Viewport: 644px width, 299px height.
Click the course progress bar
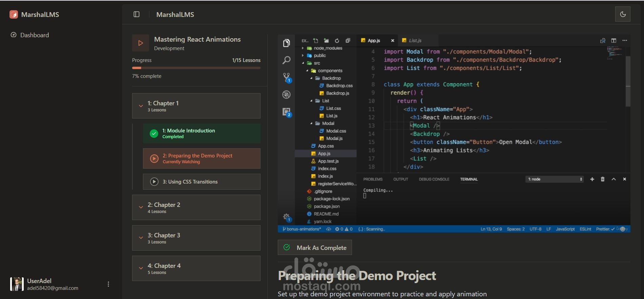pos(196,68)
